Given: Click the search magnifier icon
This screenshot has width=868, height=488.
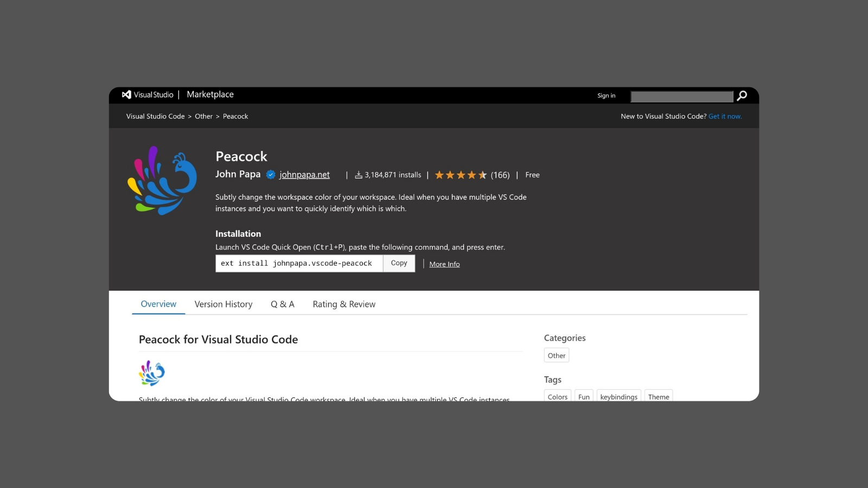Looking at the screenshot, I should pyautogui.click(x=742, y=95).
